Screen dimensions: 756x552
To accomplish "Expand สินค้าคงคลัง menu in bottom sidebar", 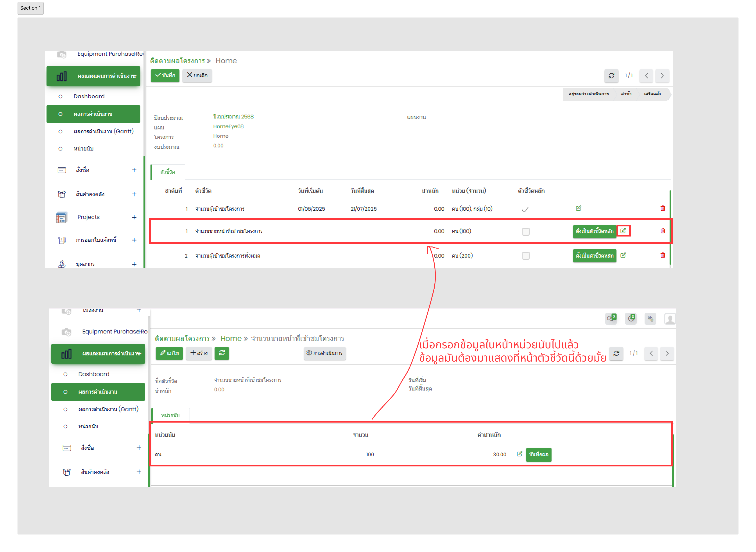I will pyautogui.click(x=139, y=472).
